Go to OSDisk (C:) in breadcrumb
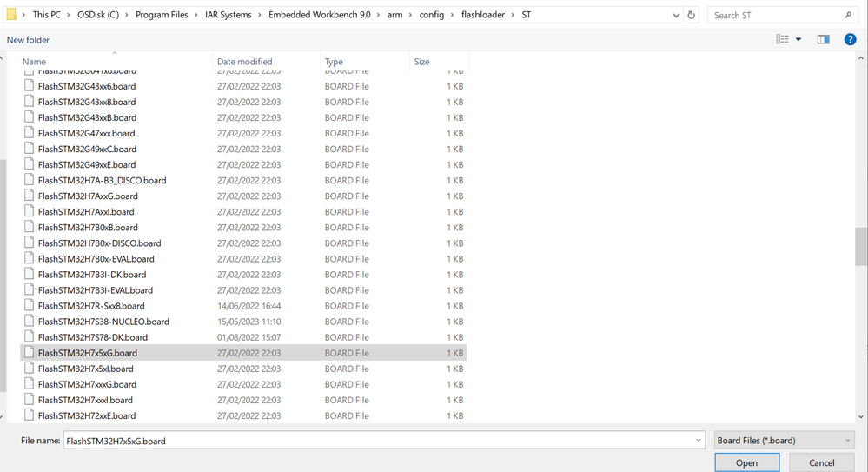Viewport: 868px width, 472px height. click(98, 15)
